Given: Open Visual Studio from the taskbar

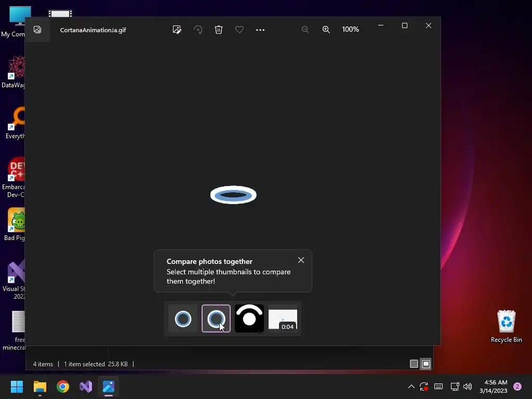Looking at the screenshot, I should click(x=86, y=387).
